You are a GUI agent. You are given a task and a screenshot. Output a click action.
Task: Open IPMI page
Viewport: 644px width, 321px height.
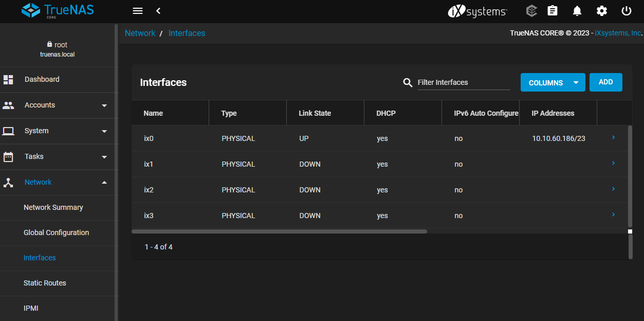point(31,308)
